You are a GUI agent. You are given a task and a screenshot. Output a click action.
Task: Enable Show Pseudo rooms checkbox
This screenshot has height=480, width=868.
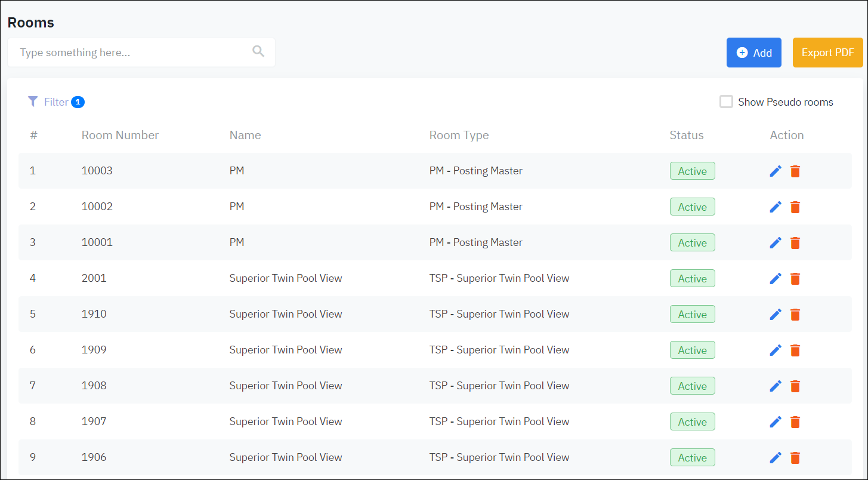pyautogui.click(x=726, y=102)
